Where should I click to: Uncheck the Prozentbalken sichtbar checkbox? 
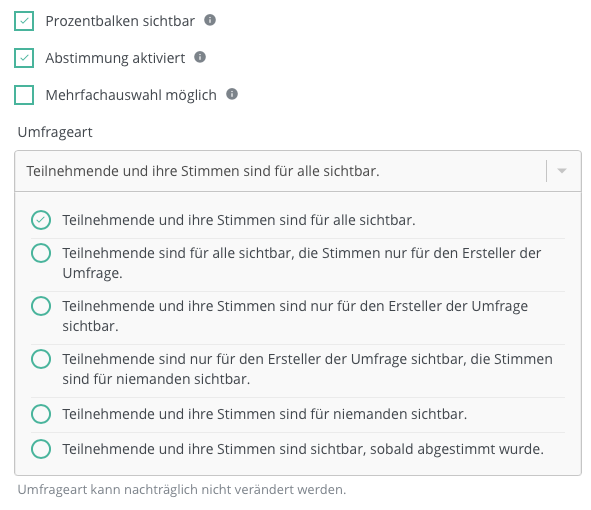(24, 21)
